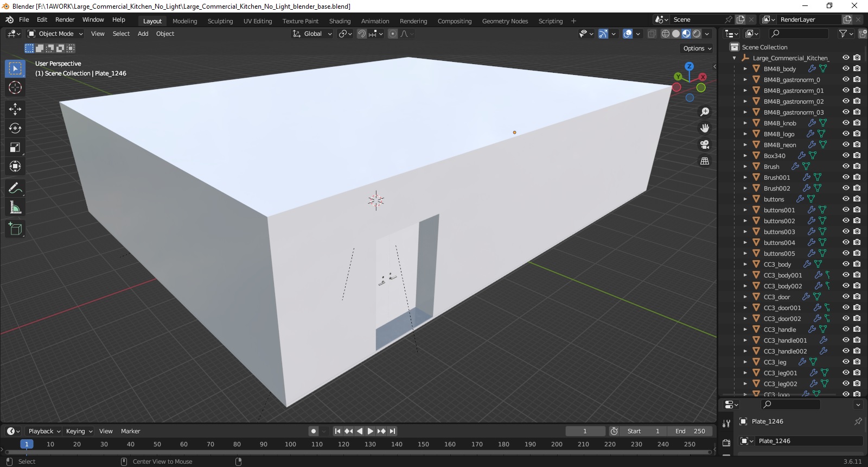
Task: Play the animation in reverse
Action: point(360,431)
